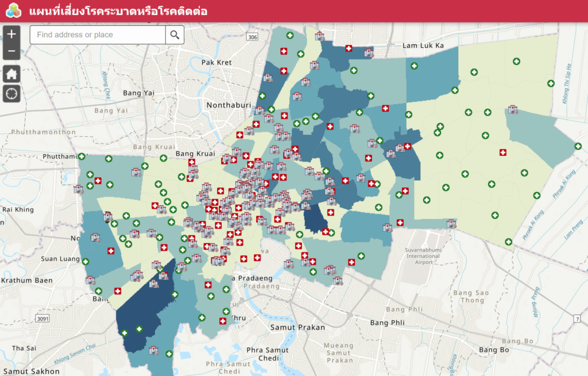
Task: Select the red cross marker below Lam Luk Ka
Action: (x=385, y=108)
